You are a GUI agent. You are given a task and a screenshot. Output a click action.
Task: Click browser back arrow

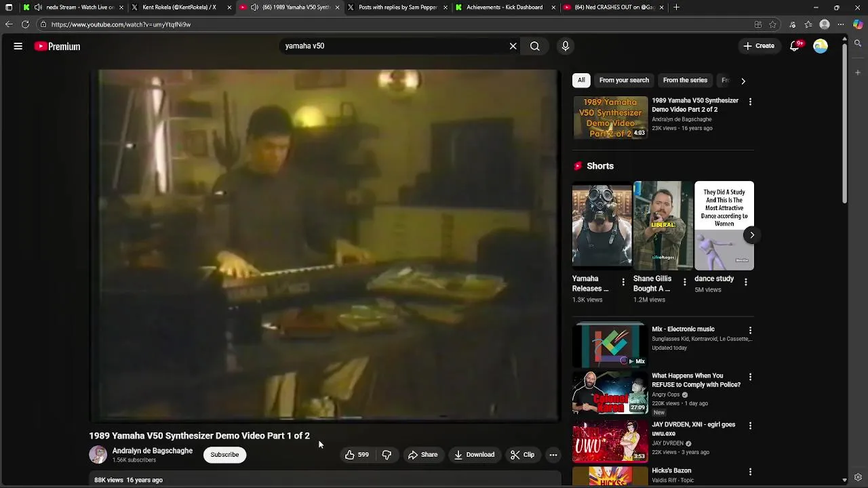9,24
